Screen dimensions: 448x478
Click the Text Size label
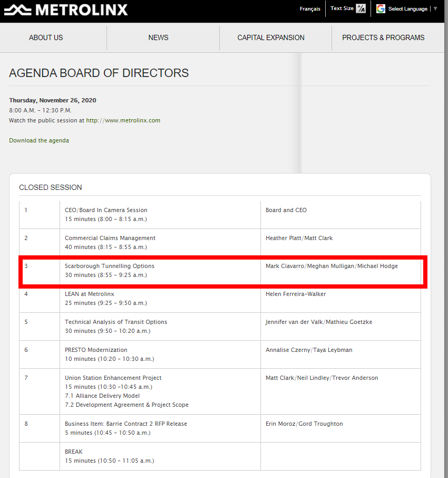coord(342,8)
